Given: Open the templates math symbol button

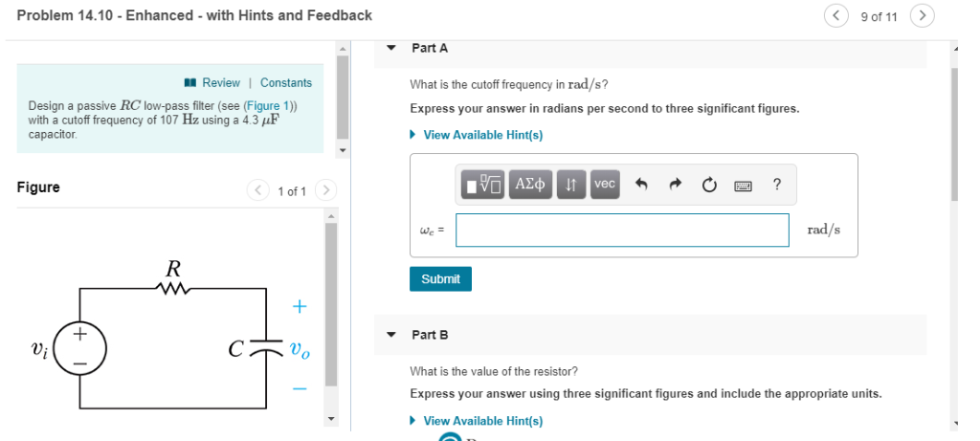Looking at the screenshot, I should [x=483, y=185].
